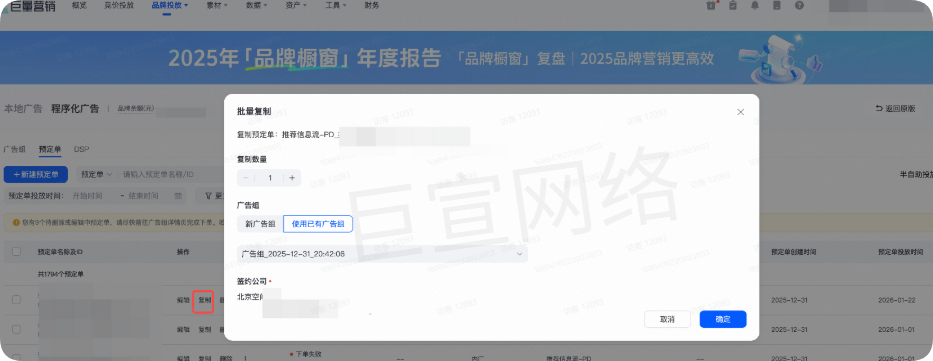
Task: Click the yellow warning notice icon
Action: pos(16,222)
